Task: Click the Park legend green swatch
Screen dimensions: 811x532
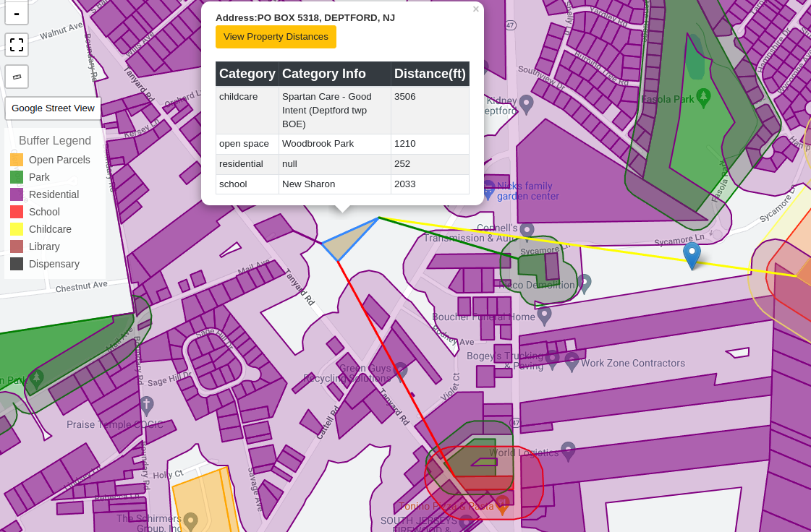Action: 17,177
